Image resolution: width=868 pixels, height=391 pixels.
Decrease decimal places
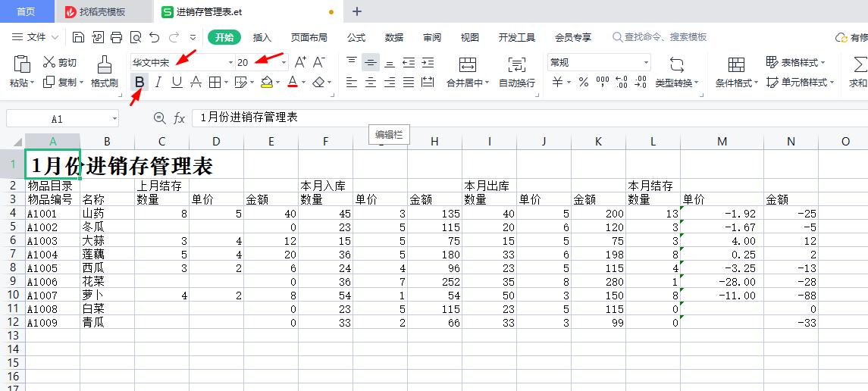pos(641,83)
